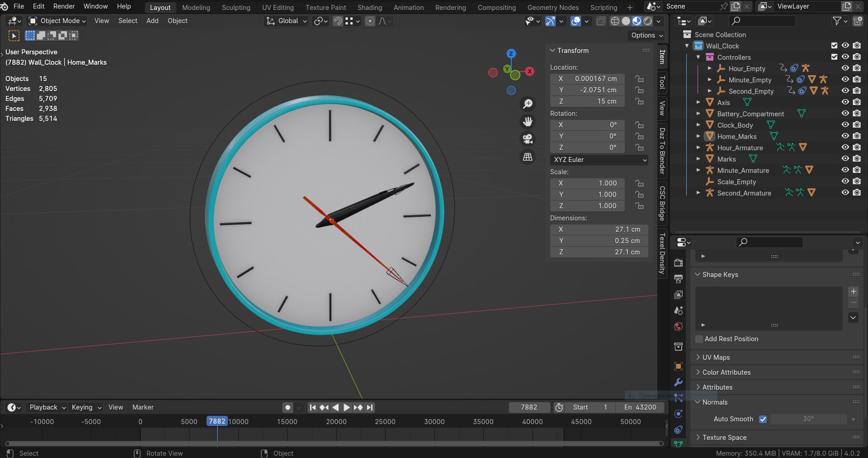
Task: Open the Add menu in viewport
Action: click(152, 21)
